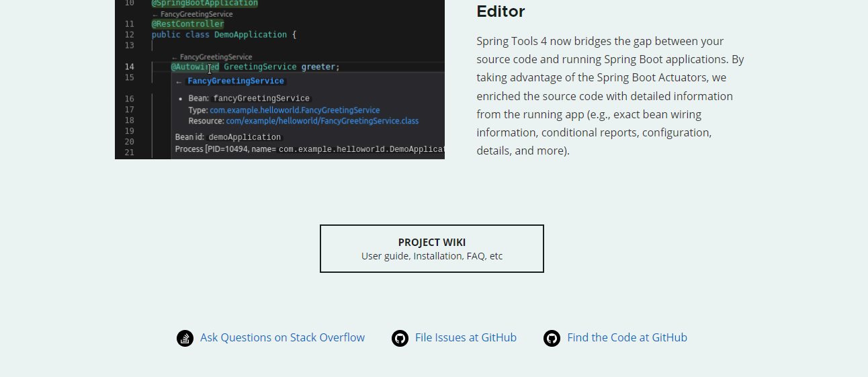Click com.example.helloworld.FancyGreetingService type link in screenshot
The height and width of the screenshot is (377, 868).
click(x=295, y=110)
